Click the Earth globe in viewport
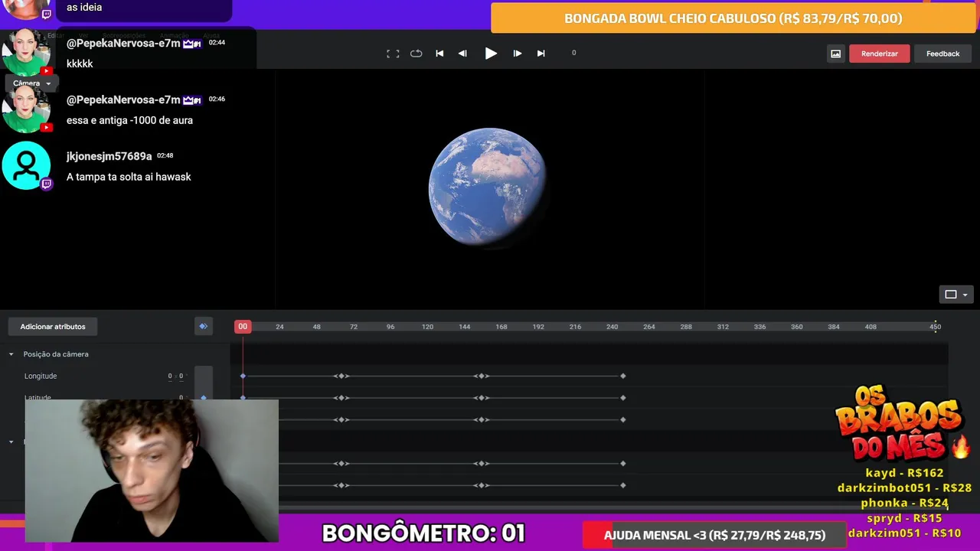Screen dimensions: 980x551 [488, 187]
